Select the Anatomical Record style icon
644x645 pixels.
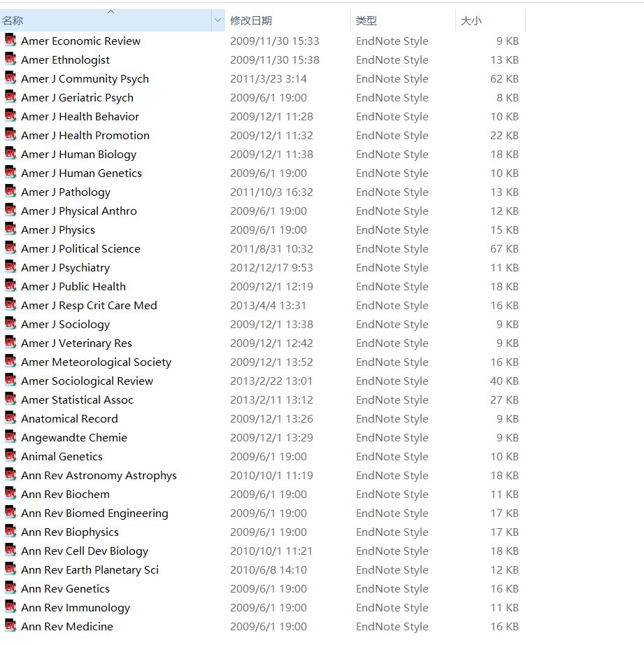(x=10, y=418)
